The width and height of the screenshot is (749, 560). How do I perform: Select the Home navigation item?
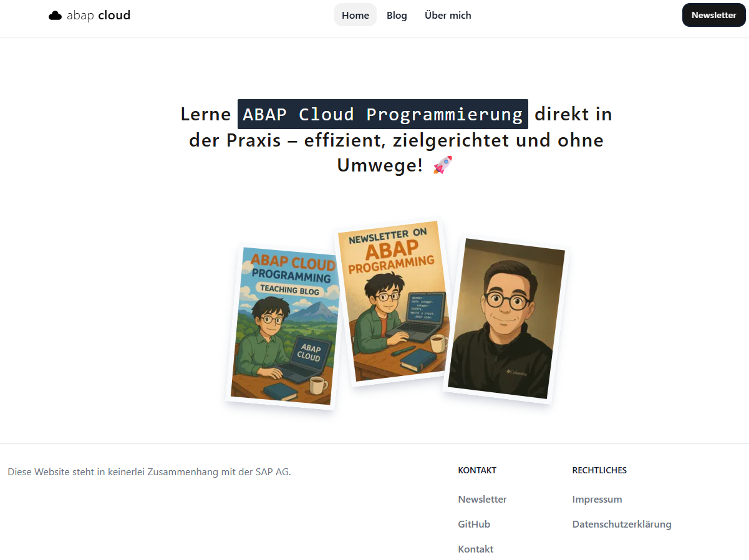(355, 15)
